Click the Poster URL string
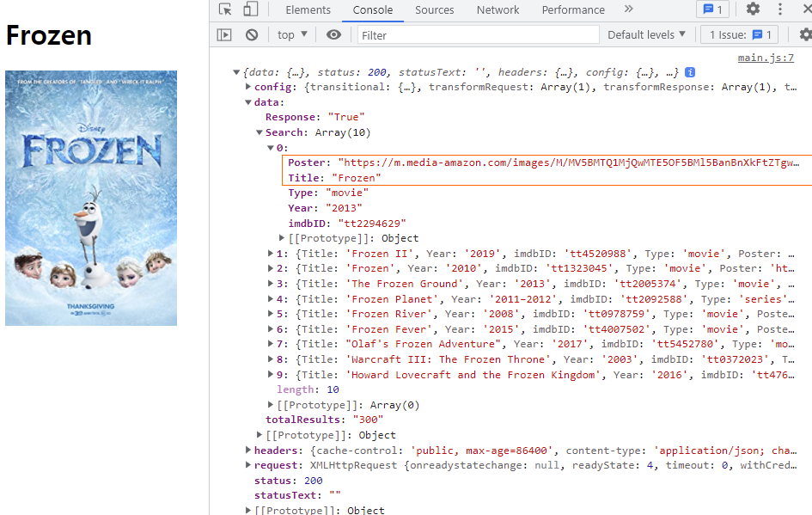The image size is (812, 515). 569,162
